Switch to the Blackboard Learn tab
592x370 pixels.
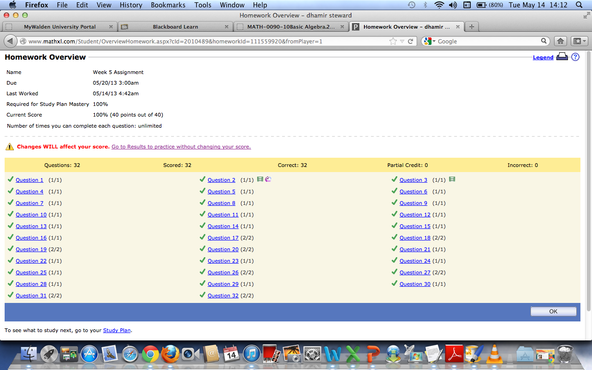pos(175,27)
